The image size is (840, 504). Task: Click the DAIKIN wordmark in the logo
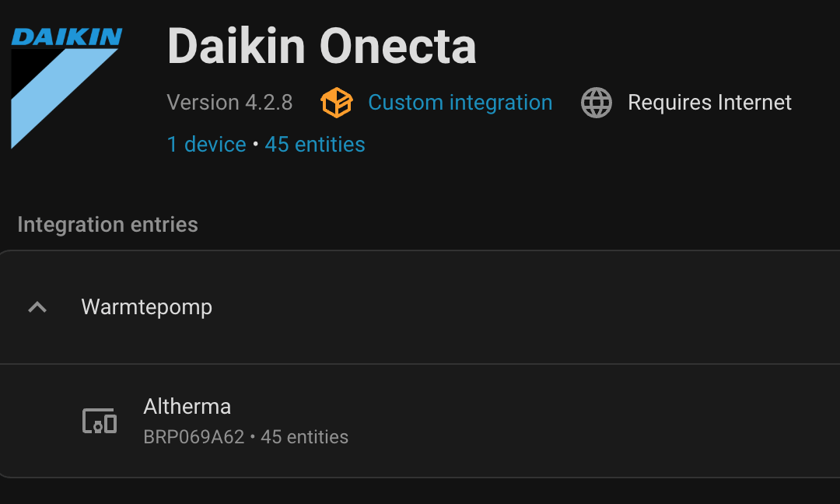point(66,37)
